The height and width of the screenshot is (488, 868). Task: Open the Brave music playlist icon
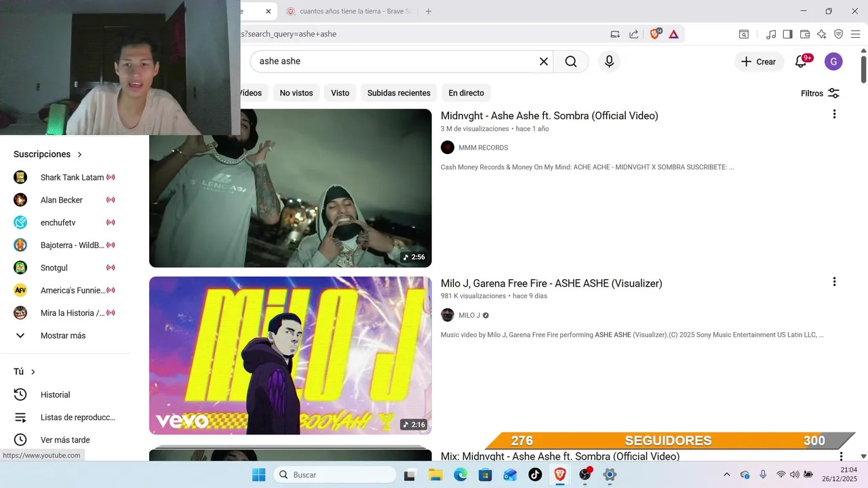771,34
